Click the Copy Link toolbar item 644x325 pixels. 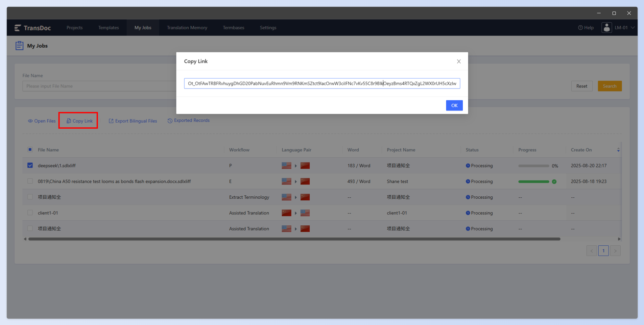[x=80, y=121]
